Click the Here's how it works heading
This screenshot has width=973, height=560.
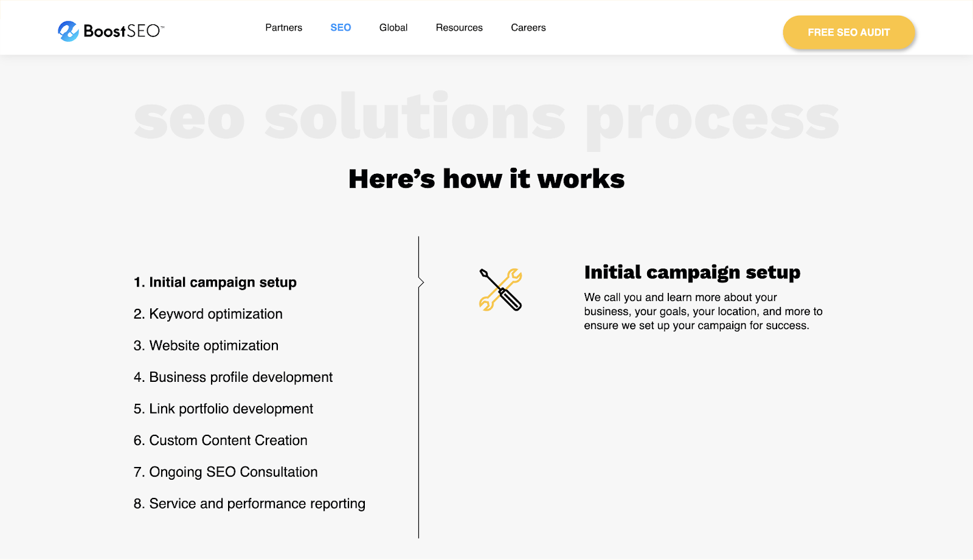(486, 178)
